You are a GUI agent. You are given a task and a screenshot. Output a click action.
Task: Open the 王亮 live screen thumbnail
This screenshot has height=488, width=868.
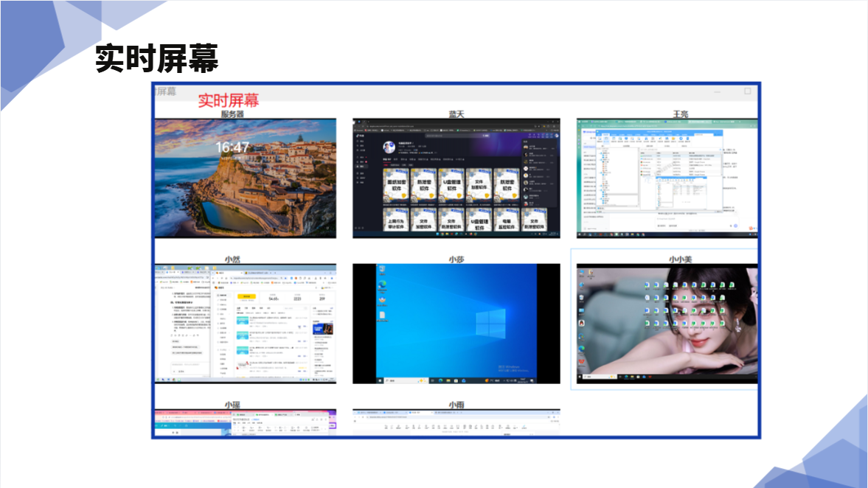667,178
